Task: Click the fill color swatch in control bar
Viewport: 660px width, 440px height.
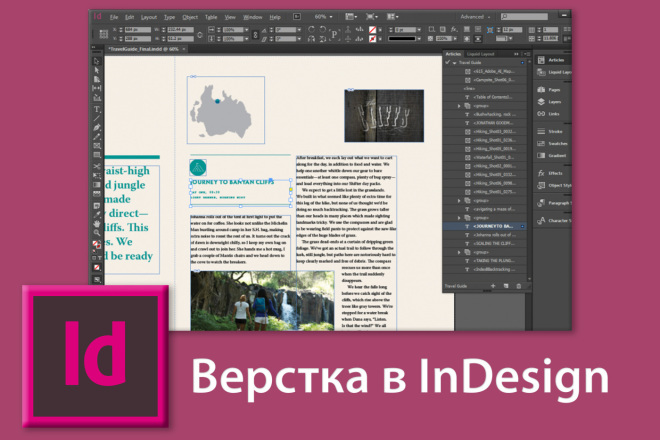Action: (x=373, y=30)
